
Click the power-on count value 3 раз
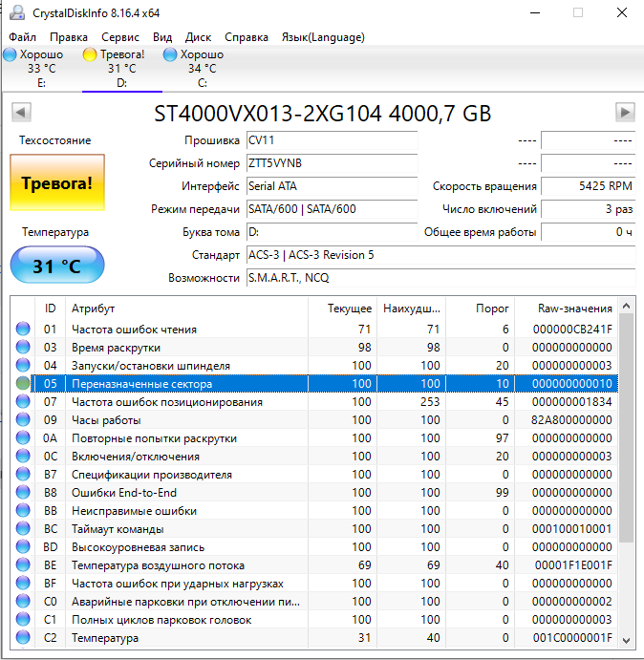588,209
